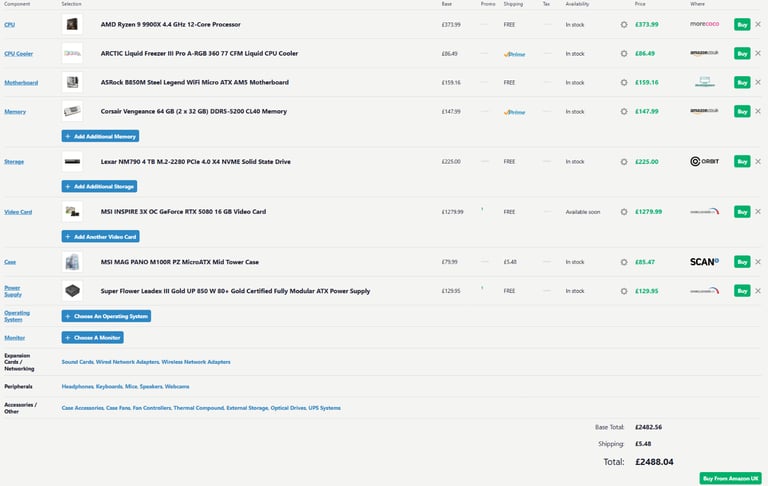Remove the MSI RTX 5080 video card

(x=758, y=212)
